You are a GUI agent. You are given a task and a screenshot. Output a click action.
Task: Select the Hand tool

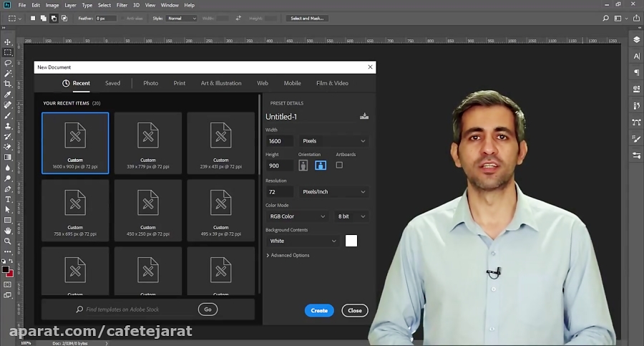pos(8,231)
